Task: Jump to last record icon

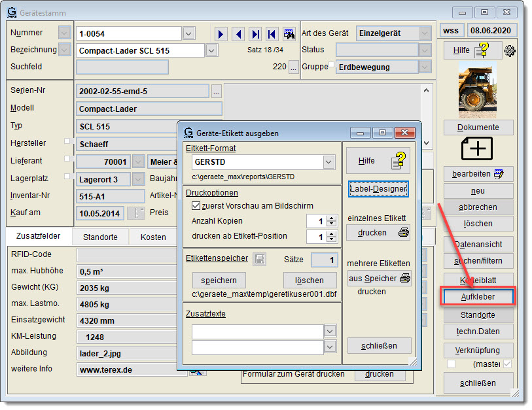Action: pos(255,33)
